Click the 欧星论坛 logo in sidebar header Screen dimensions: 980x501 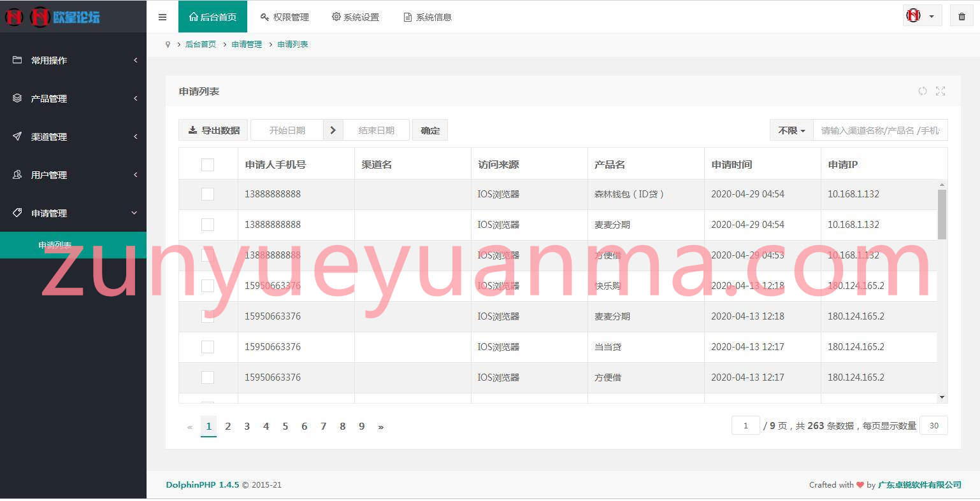coord(53,17)
